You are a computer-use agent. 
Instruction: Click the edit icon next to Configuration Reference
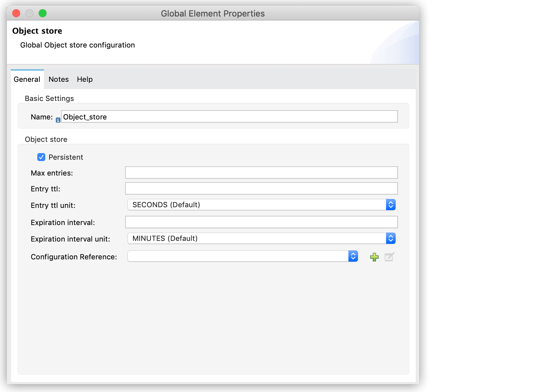point(389,257)
